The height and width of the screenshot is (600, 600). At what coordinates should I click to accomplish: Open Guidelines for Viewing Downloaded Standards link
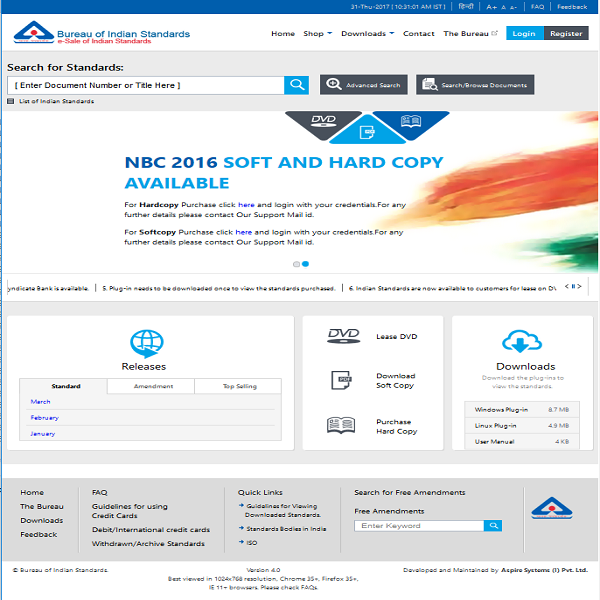coord(283,510)
